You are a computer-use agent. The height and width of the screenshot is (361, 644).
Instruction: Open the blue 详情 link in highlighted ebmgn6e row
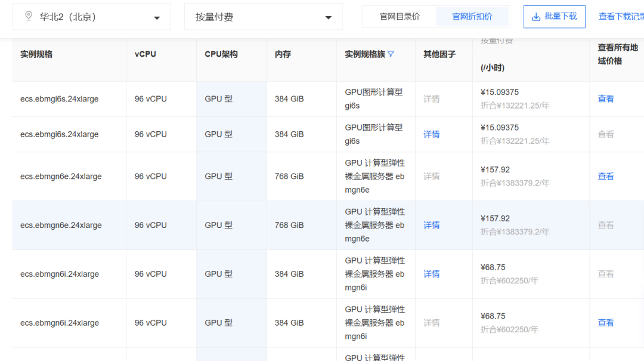[431, 226]
